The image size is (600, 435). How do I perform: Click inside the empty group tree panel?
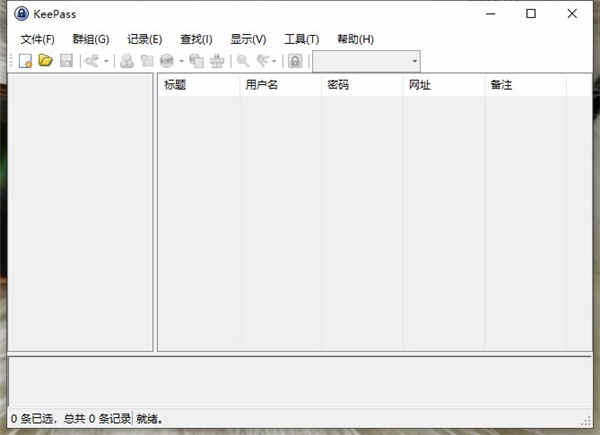pyautogui.click(x=80, y=212)
